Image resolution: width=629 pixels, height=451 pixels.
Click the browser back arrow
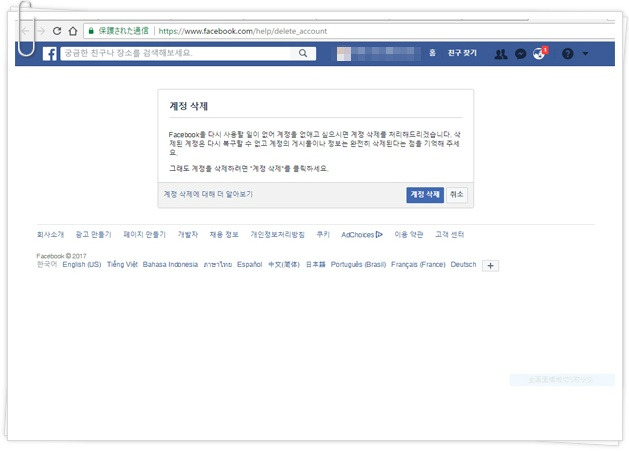tap(25, 31)
